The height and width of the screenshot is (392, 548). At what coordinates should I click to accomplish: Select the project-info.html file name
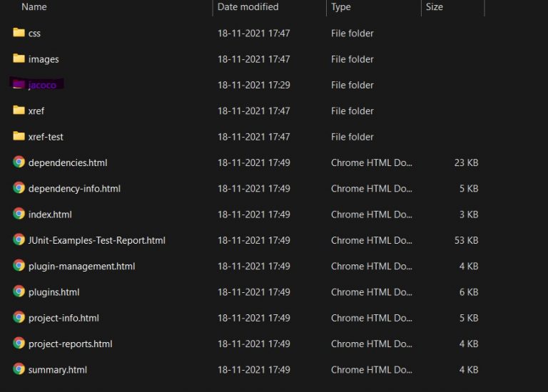pos(64,318)
